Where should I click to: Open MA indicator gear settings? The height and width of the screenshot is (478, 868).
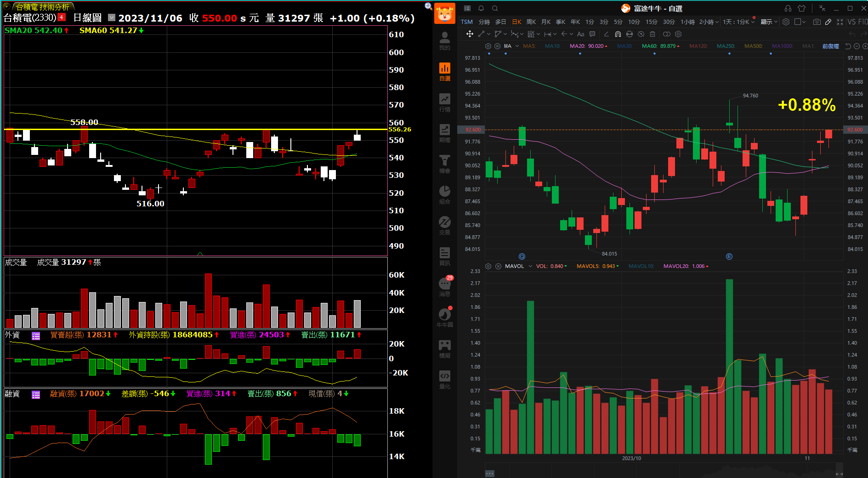pyautogui.click(x=488, y=46)
